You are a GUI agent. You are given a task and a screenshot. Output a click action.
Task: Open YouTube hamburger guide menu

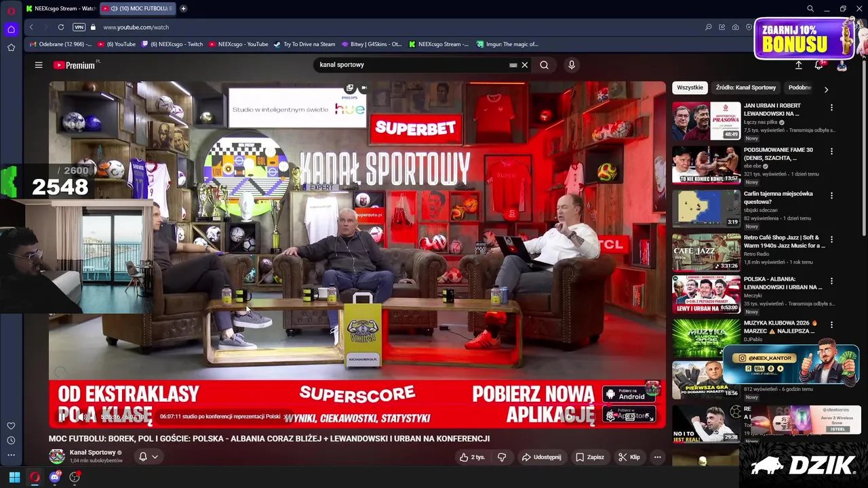click(39, 65)
